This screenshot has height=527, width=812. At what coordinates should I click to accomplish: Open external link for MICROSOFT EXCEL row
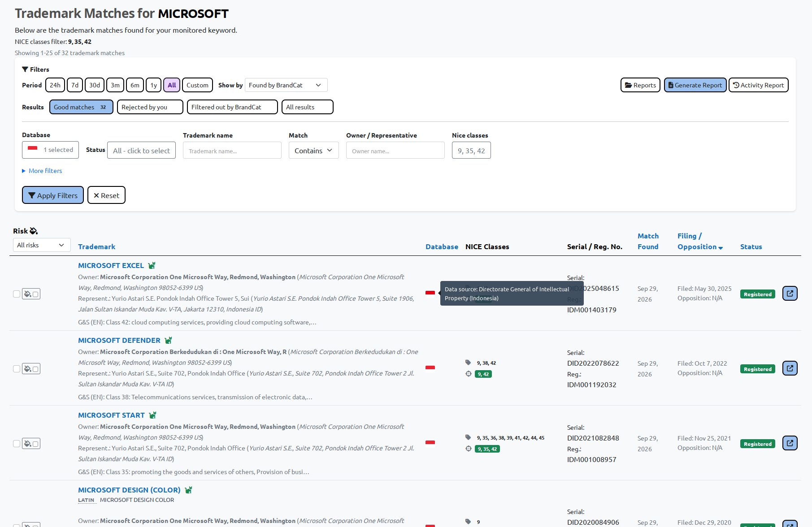tap(790, 294)
